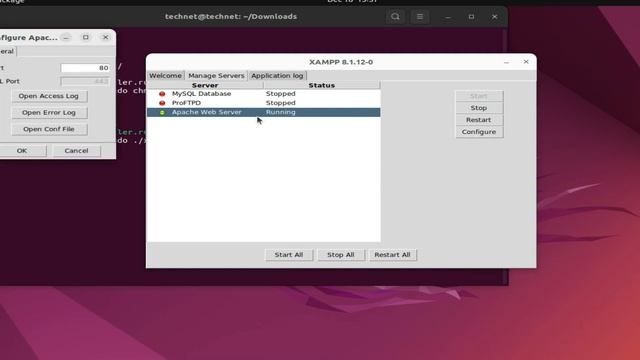
Task: Click the red status icon beside ProFTPD
Action: (162, 103)
